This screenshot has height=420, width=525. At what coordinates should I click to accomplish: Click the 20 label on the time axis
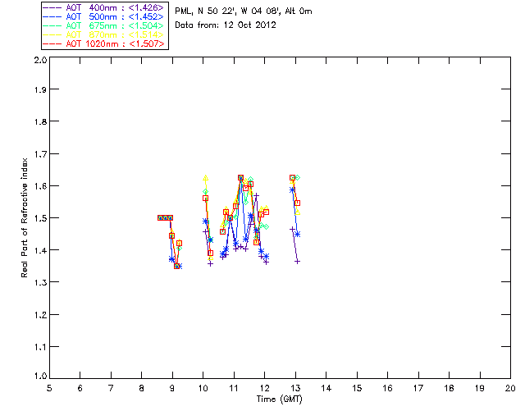(x=510, y=389)
